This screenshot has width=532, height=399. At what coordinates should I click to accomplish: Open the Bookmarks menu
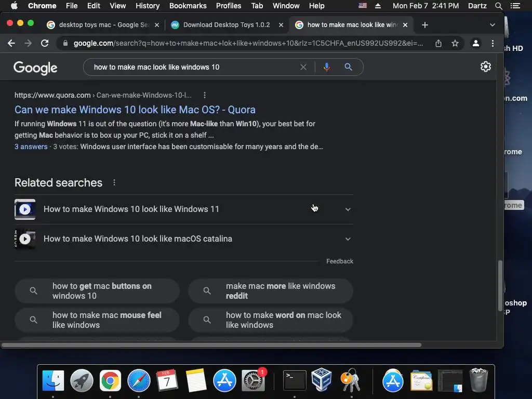pyautogui.click(x=188, y=6)
